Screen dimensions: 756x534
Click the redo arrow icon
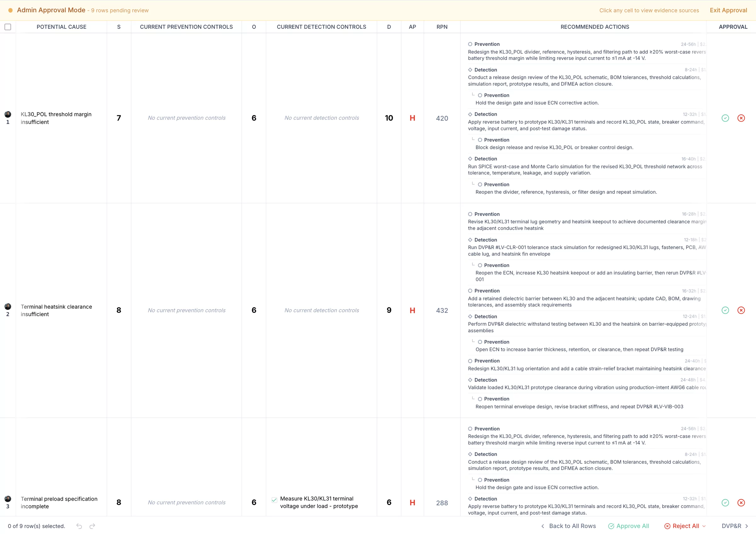(x=92, y=526)
